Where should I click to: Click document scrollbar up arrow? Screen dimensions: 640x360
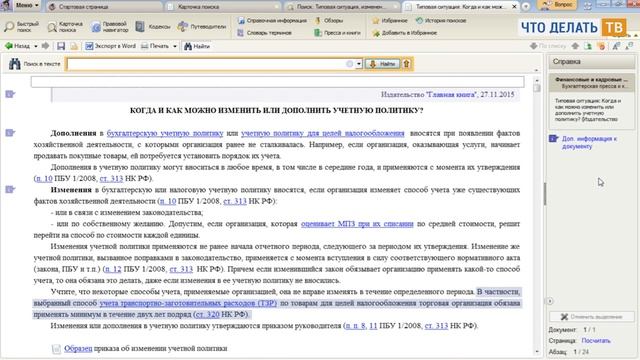coord(537,80)
